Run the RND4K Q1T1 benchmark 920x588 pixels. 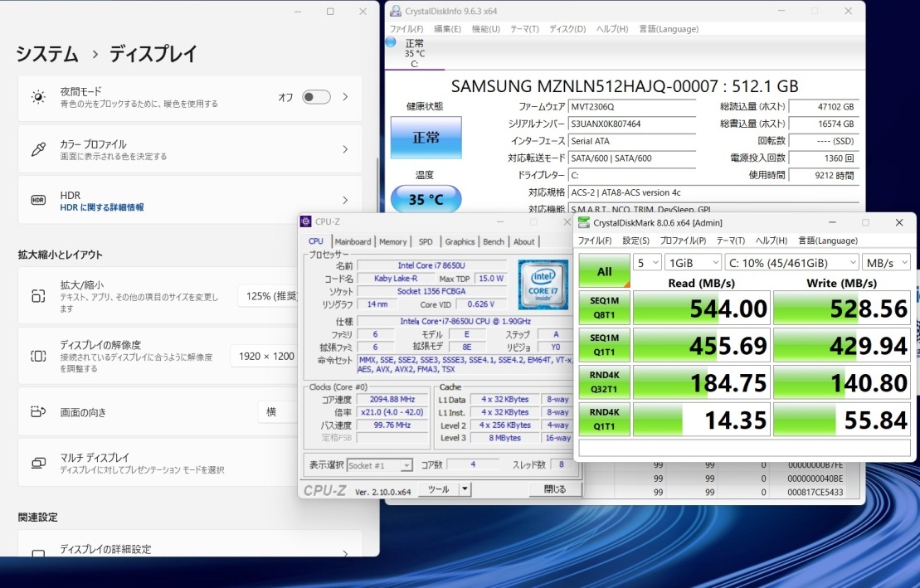(x=604, y=419)
